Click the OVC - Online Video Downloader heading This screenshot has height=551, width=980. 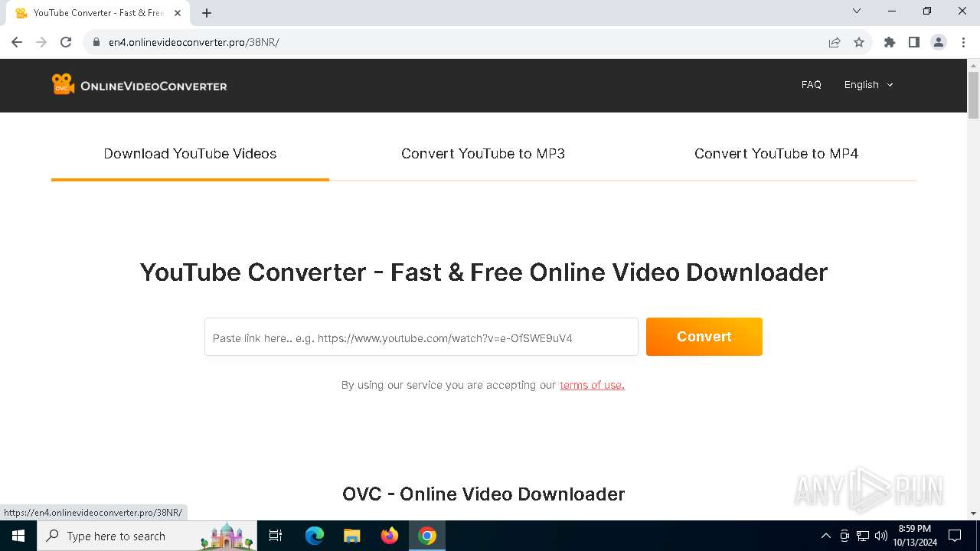484,494
